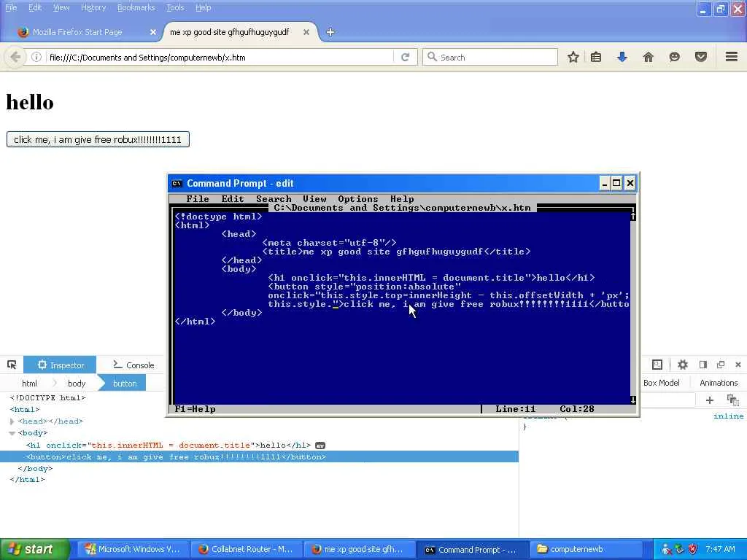Toggle responsive design mode icon in devtools
Screen dimensions: 747x560
657,365
